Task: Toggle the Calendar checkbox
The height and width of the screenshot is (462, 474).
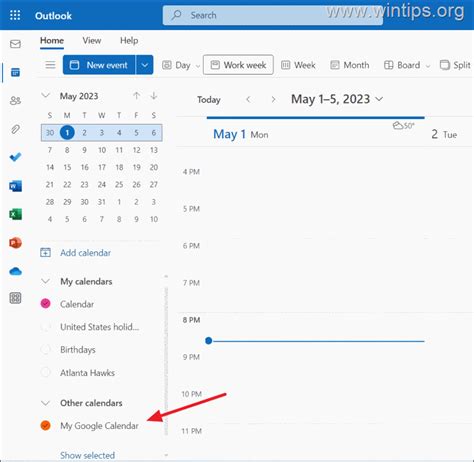Action: coord(45,304)
